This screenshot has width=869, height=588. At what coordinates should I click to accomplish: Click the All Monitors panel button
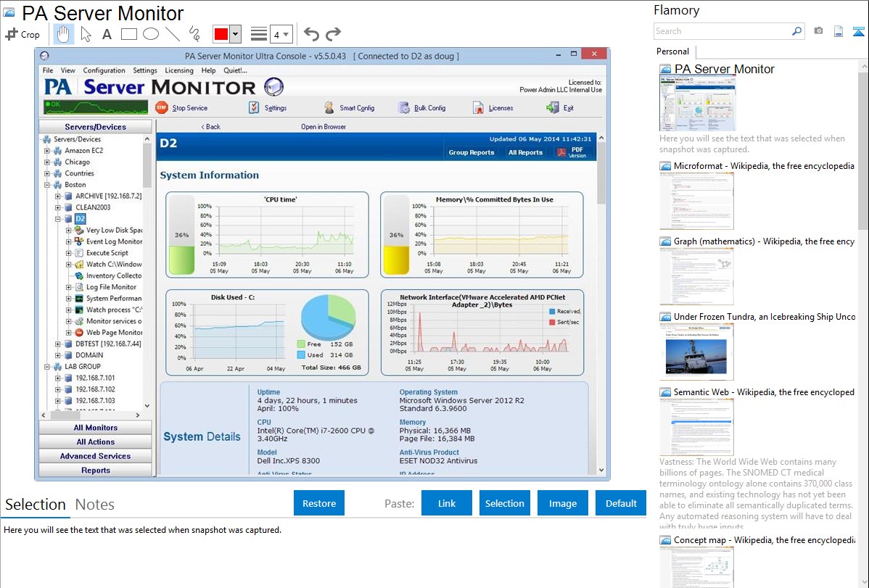click(95, 428)
